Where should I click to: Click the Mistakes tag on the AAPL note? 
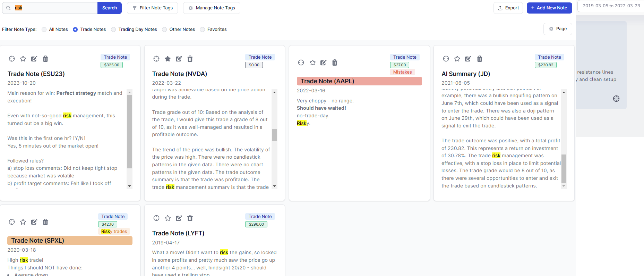click(x=402, y=72)
